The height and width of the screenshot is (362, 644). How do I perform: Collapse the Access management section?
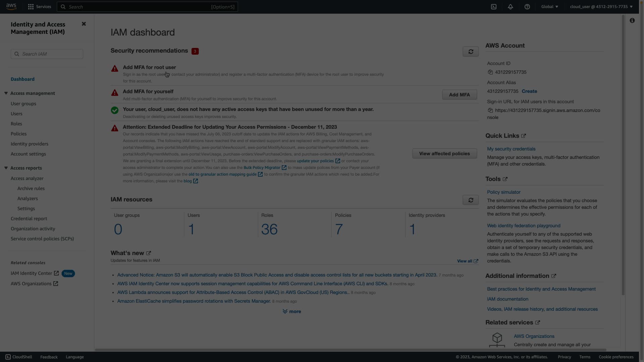point(6,93)
